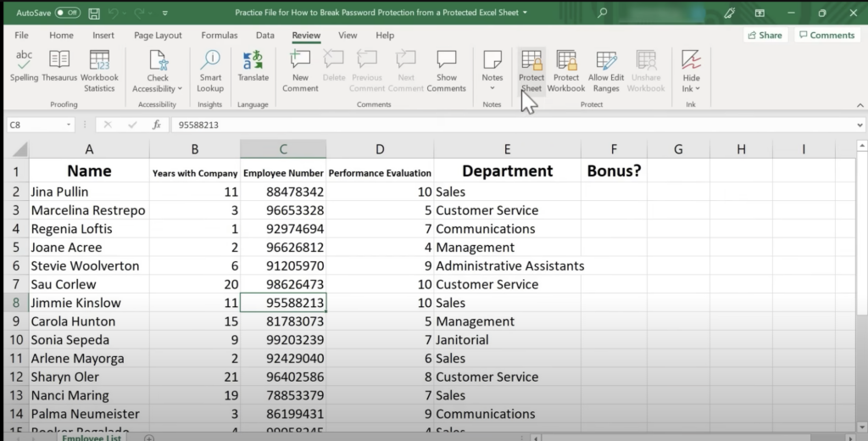Switch to the Formulas tab
868x441 pixels.
(x=220, y=35)
